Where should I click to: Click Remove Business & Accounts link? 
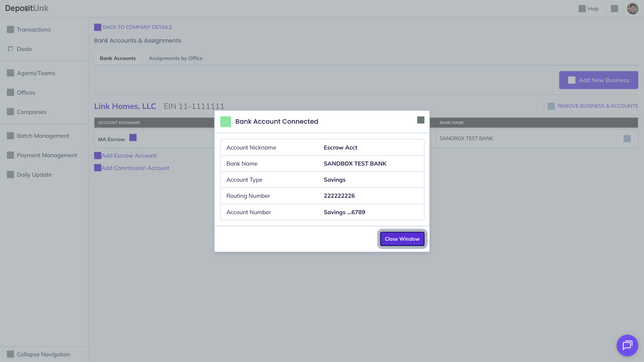pos(597,106)
